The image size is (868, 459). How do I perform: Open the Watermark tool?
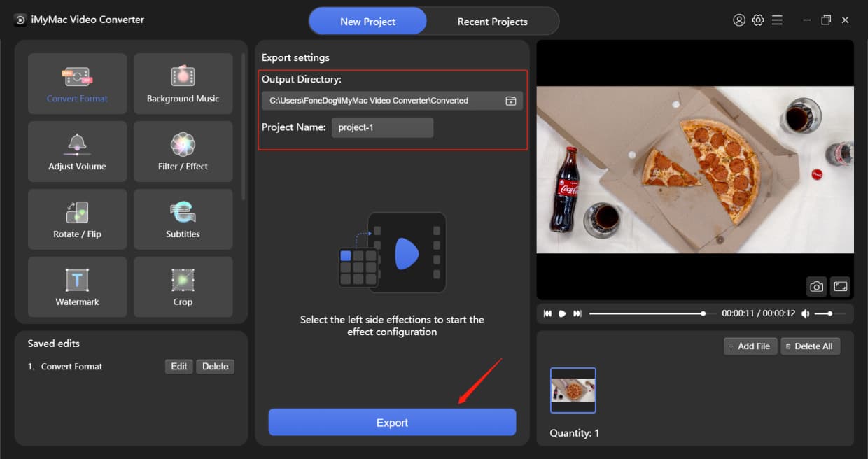pos(77,287)
